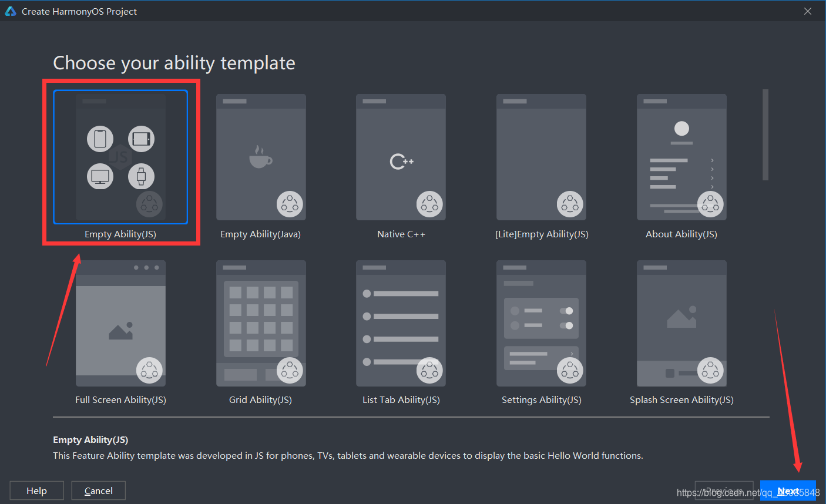
Task: Click the 'Settings Ability(JS)' label text
Action: (x=542, y=399)
